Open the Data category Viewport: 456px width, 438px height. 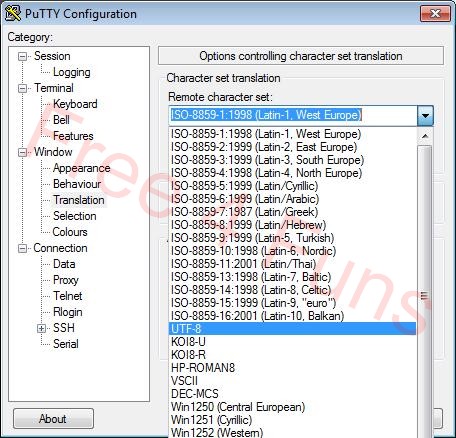64,264
